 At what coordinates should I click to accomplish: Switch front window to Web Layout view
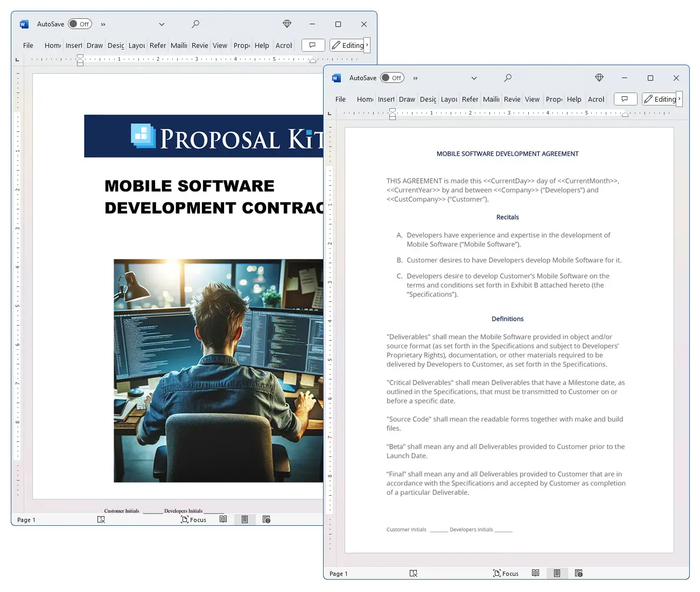coord(578,573)
